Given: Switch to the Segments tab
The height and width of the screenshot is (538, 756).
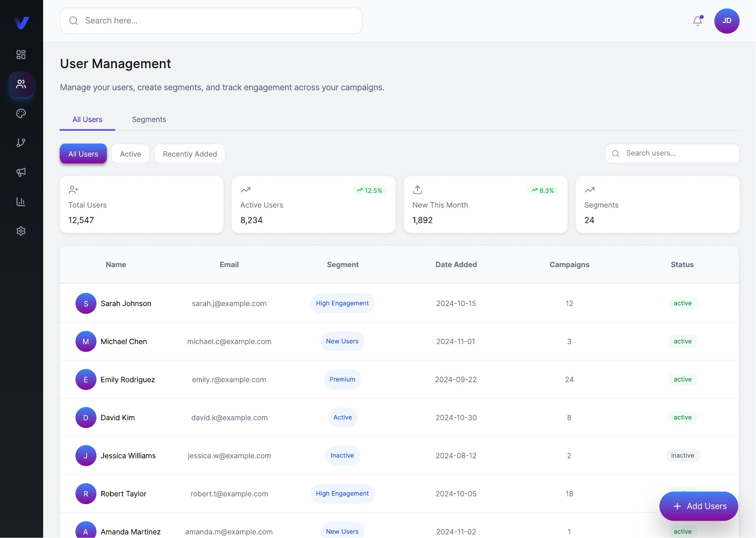Looking at the screenshot, I should tap(149, 119).
